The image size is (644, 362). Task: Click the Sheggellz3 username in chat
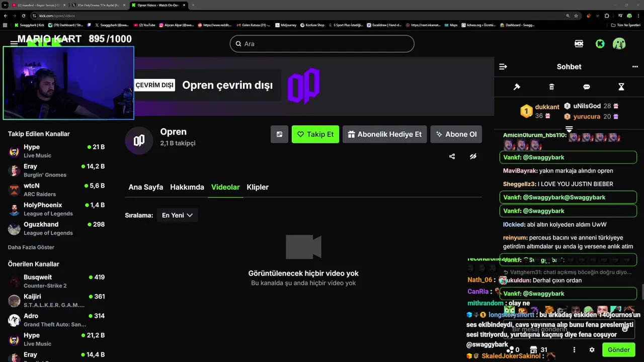[x=520, y=184]
